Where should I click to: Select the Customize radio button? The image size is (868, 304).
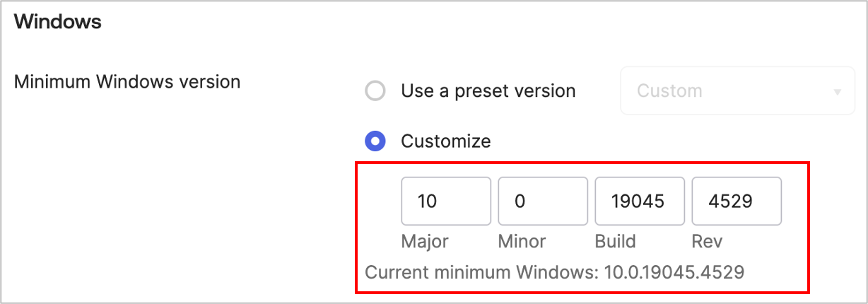(x=375, y=141)
